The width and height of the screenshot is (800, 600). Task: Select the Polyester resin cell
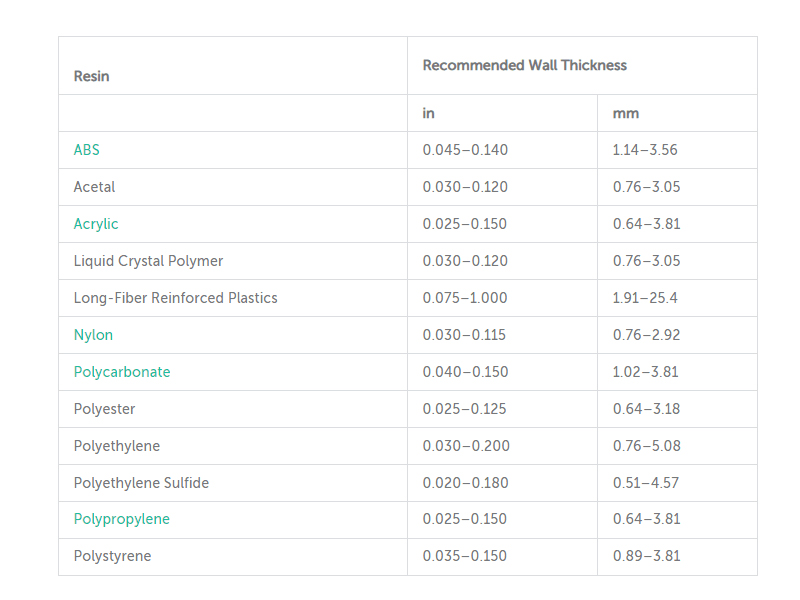[x=105, y=409]
